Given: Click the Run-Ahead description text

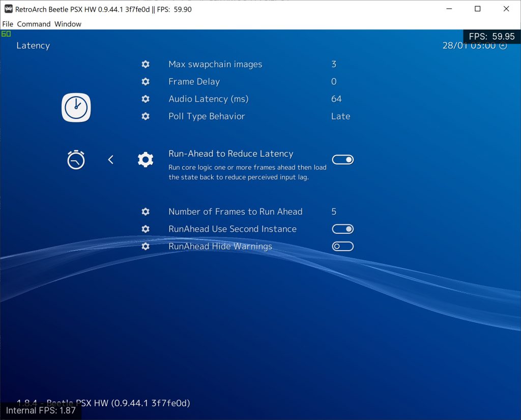Looking at the screenshot, I should coord(248,172).
